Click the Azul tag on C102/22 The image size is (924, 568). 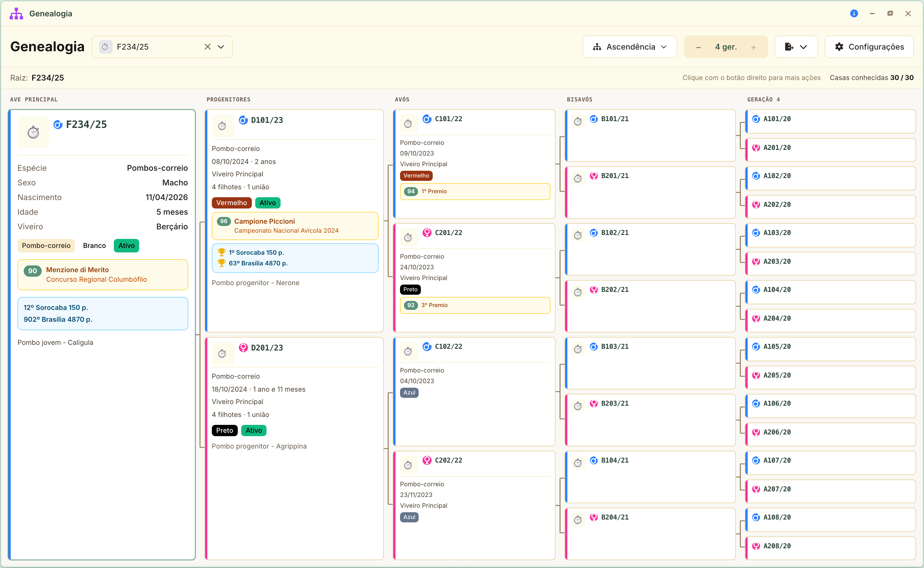[x=409, y=392]
